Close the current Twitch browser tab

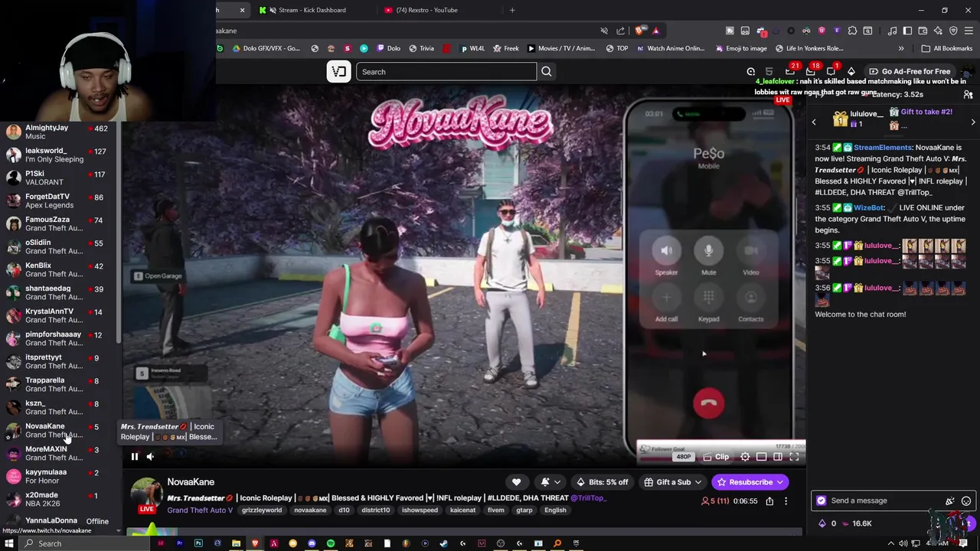(243, 10)
